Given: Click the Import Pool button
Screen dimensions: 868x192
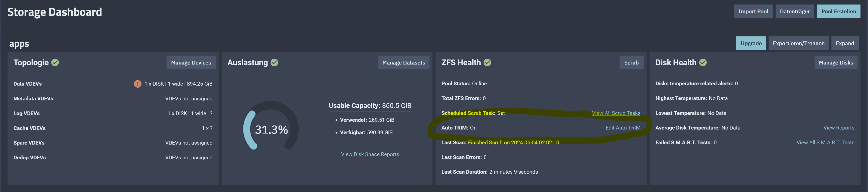Looking at the screenshot, I should coord(753,11).
